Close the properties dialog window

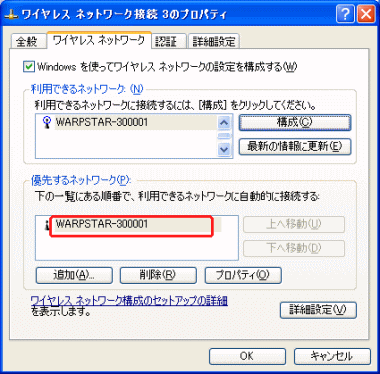(x=366, y=15)
